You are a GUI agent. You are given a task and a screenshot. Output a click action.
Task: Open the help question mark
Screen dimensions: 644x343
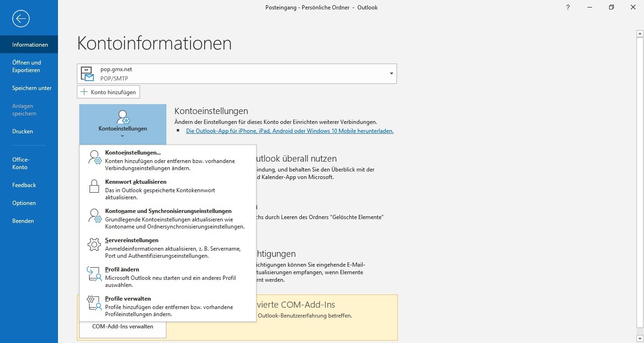(568, 8)
